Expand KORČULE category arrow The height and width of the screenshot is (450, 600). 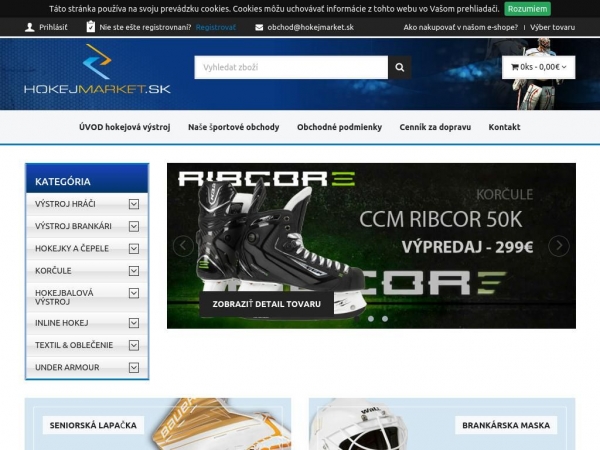[134, 271]
